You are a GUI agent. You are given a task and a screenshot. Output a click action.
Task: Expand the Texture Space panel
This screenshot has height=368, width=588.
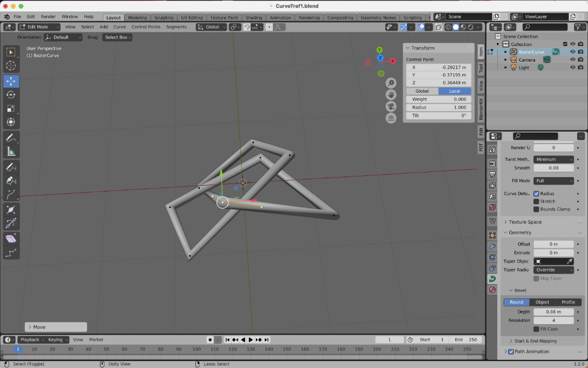tap(525, 222)
